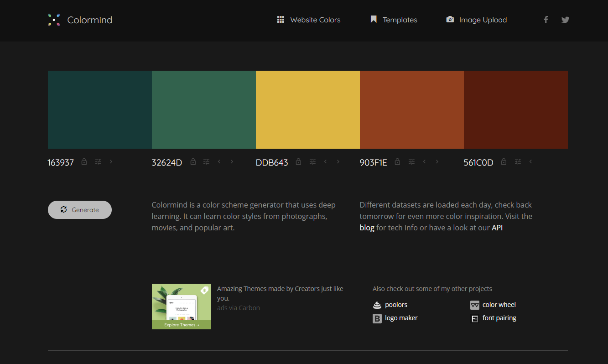Open adjustment sliders for color 32624D
Screen dimensions: 608x364
click(x=206, y=161)
